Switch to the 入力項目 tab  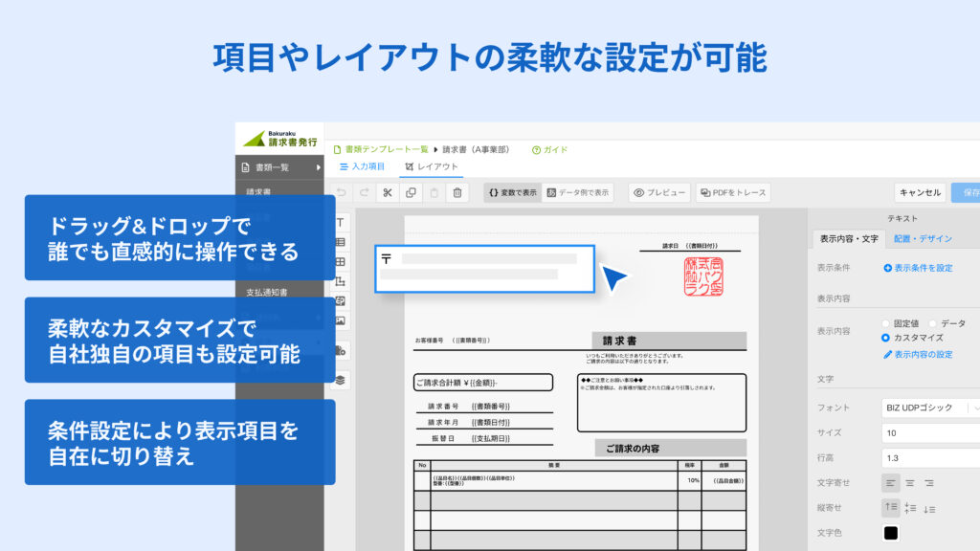363,166
